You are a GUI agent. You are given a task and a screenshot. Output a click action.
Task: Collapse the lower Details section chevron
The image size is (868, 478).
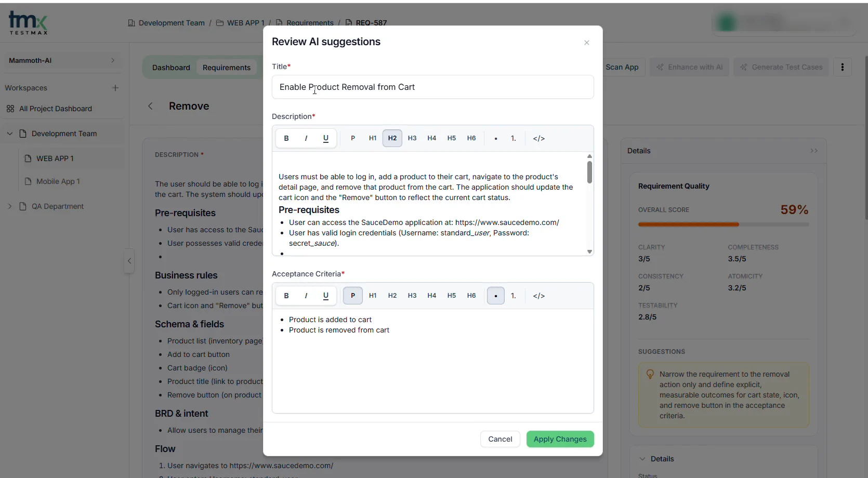(x=642, y=459)
